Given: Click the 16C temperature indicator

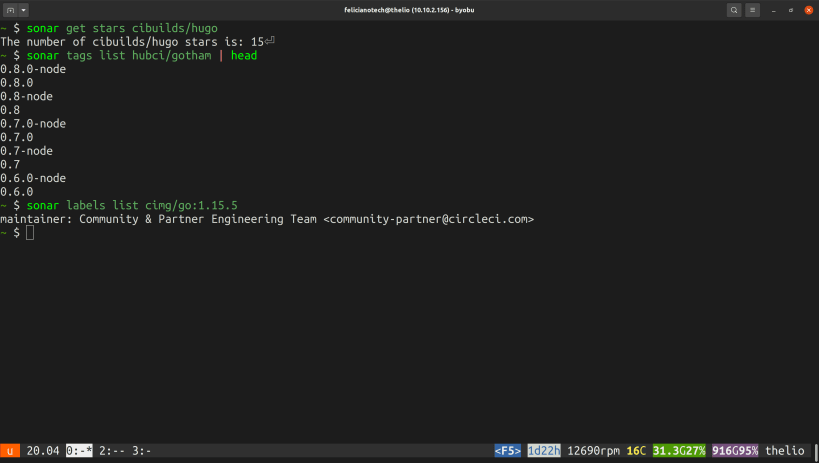Looking at the screenshot, I should [636, 450].
